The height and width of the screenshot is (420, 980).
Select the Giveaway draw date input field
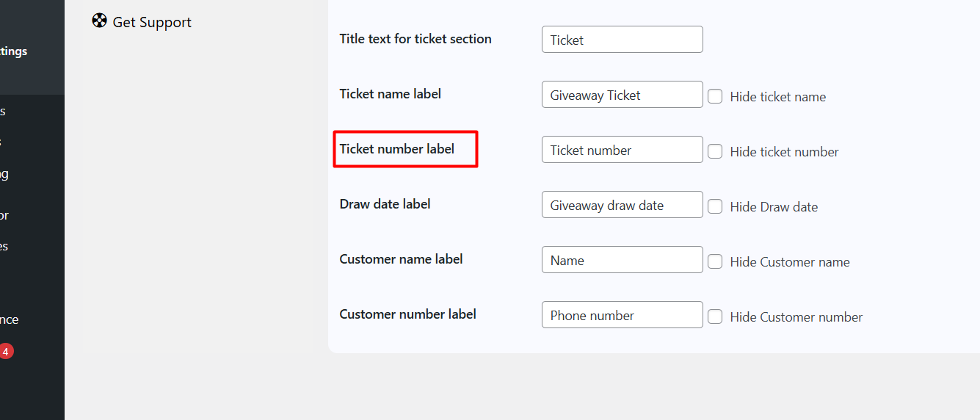pos(622,205)
